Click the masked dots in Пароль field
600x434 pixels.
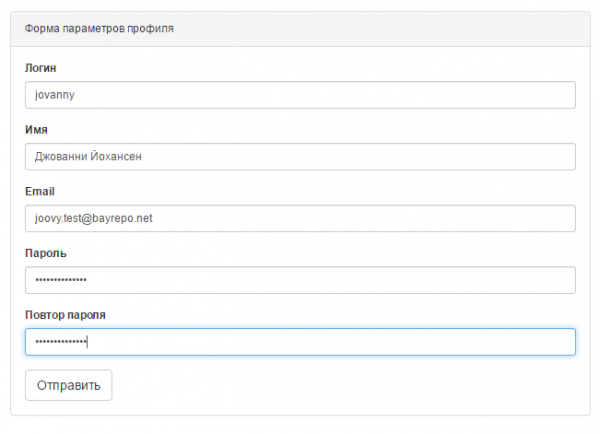click(61, 280)
